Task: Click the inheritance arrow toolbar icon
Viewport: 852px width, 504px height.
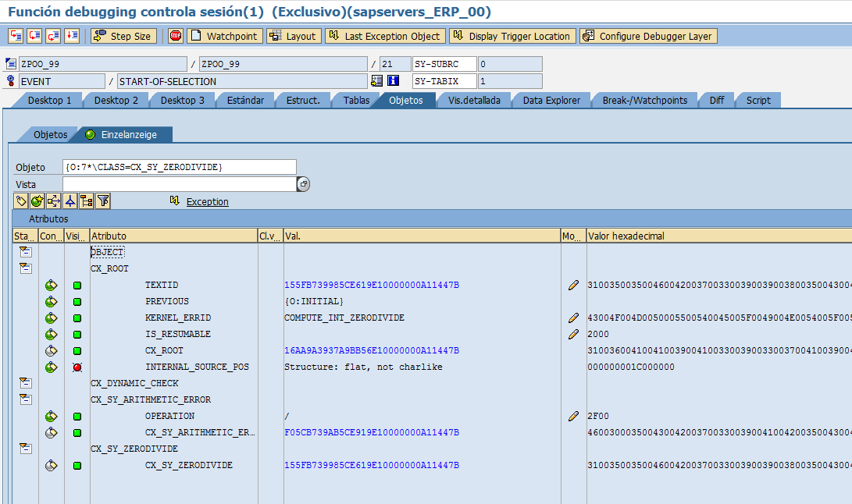Action: point(70,201)
